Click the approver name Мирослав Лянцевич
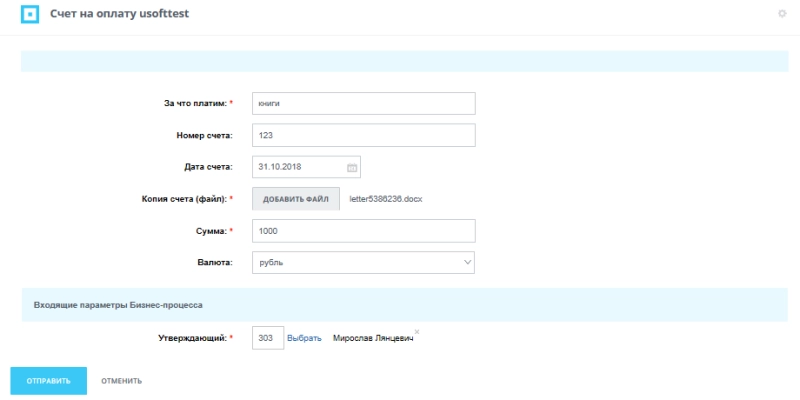 (372, 339)
